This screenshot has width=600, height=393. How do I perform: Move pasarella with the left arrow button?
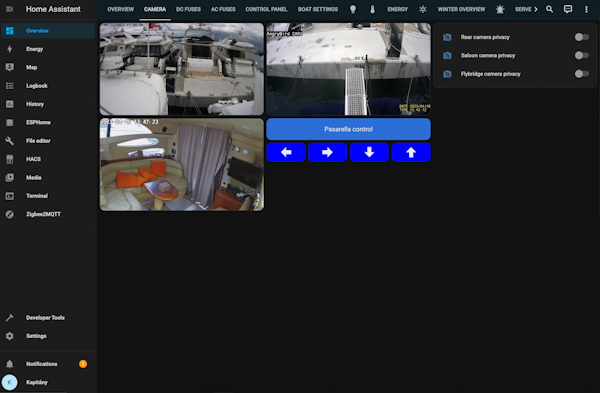click(286, 152)
